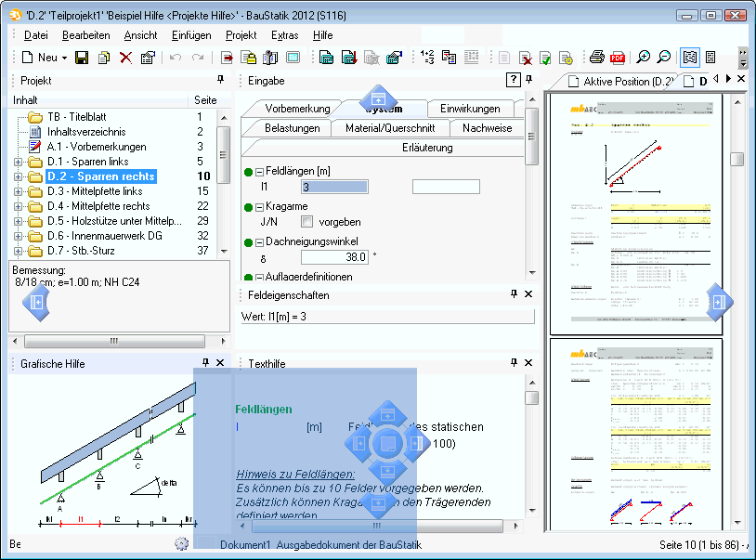
Task: Open the Projekt menu
Action: point(241,35)
